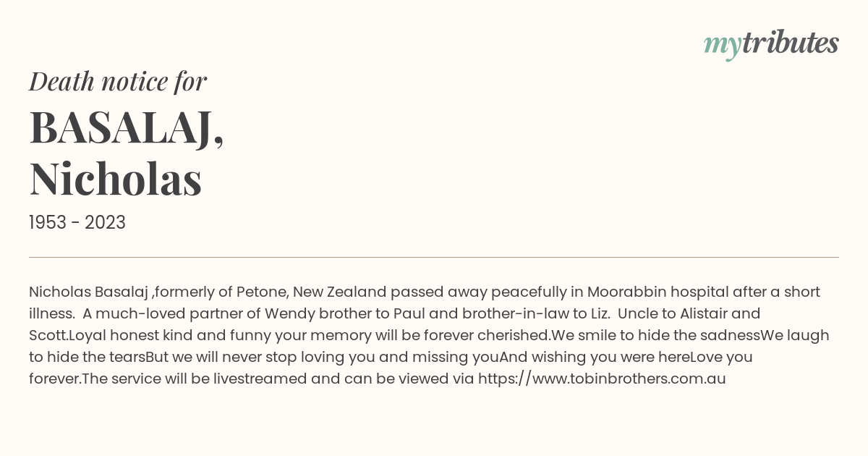Click the horizontal divider line
868x456 pixels.
click(434, 257)
